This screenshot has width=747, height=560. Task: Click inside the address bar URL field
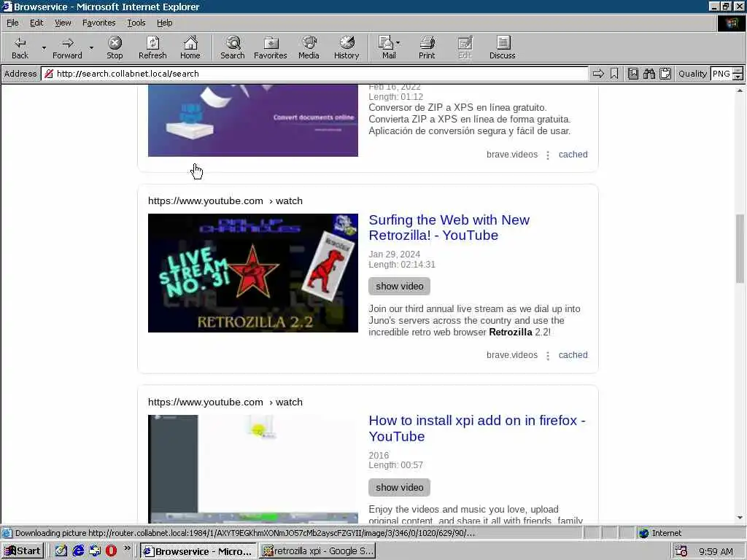[314, 74]
